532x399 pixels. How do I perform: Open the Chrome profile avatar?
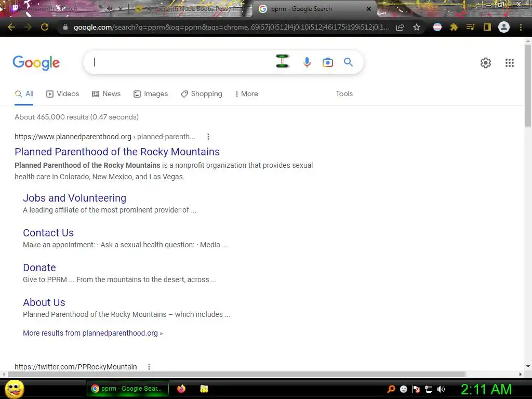point(504,27)
